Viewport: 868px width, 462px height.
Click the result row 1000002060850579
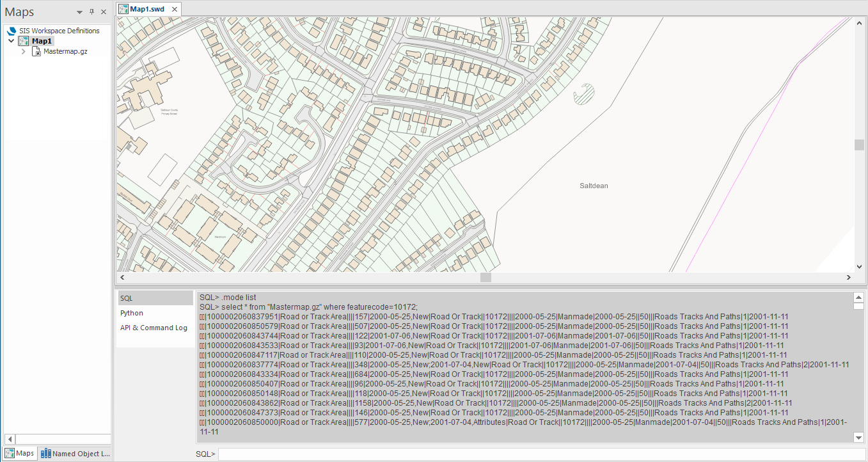pos(494,326)
